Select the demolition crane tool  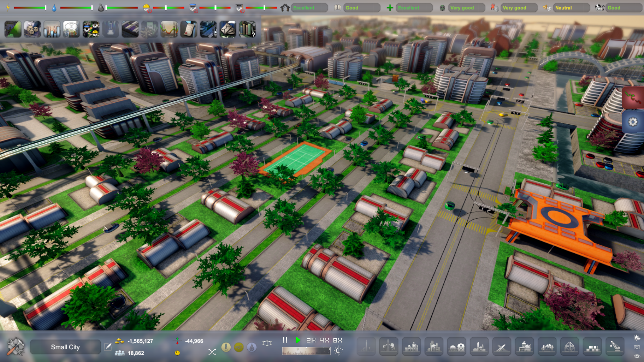pyautogui.click(x=615, y=346)
